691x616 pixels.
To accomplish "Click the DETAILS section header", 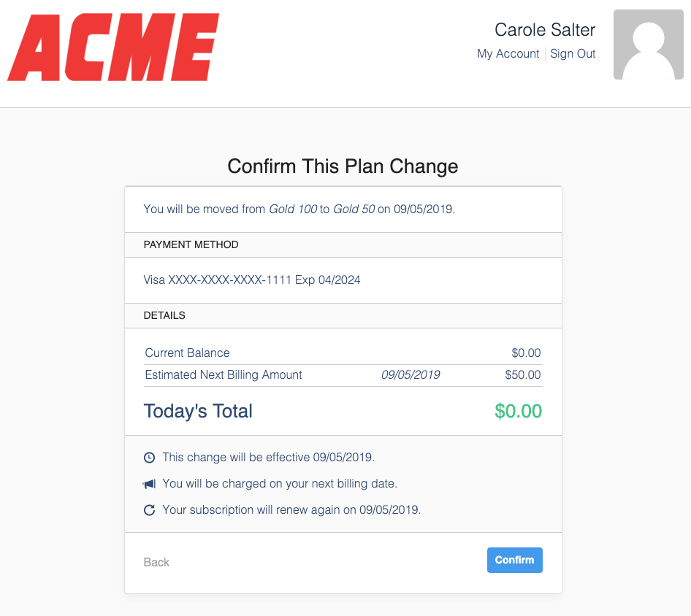I will (164, 315).
